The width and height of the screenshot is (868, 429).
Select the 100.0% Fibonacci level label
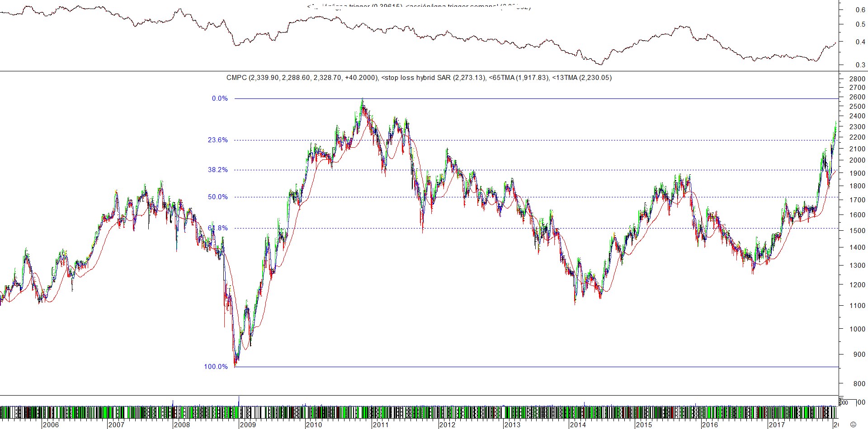216,367
